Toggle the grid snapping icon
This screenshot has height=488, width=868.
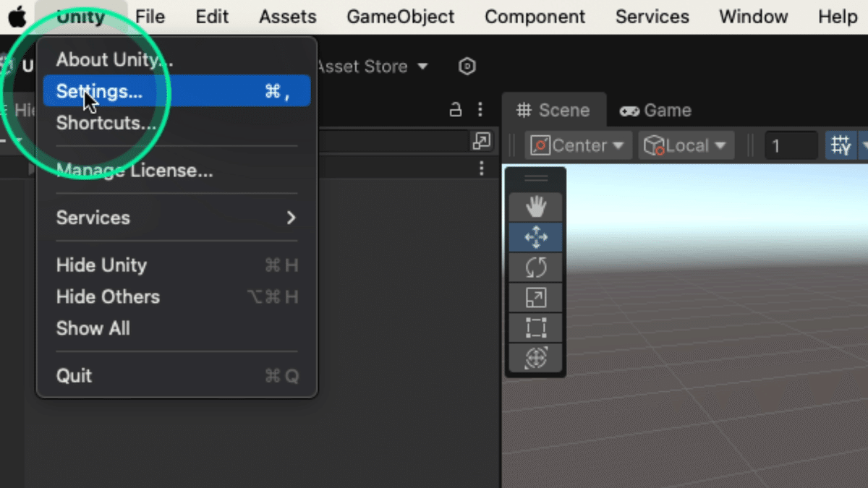(x=841, y=145)
